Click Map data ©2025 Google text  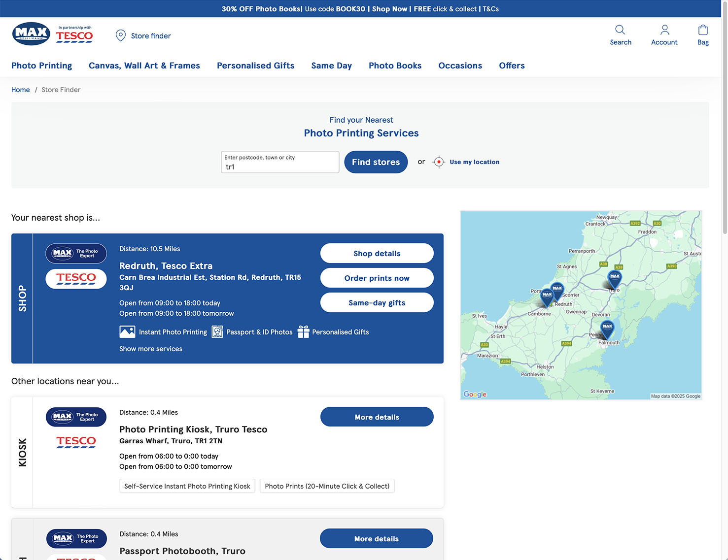[x=675, y=396]
